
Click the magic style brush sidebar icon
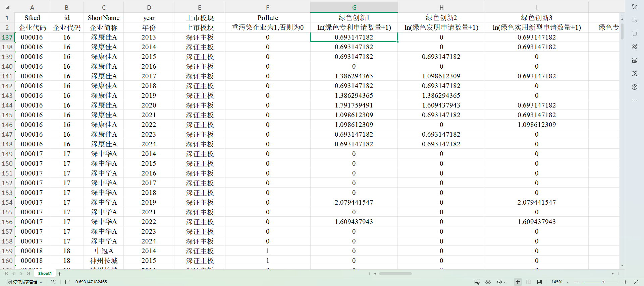tap(634, 47)
